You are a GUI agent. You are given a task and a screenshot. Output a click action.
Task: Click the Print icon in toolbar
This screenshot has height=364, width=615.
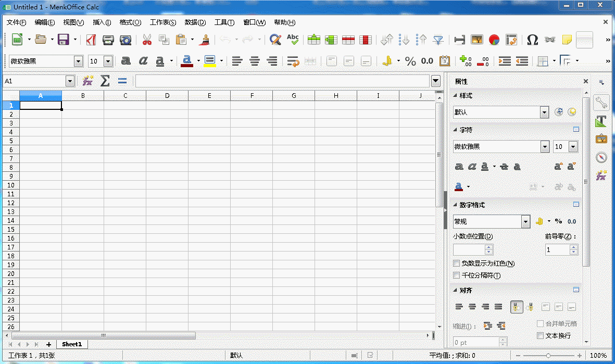coord(108,40)
